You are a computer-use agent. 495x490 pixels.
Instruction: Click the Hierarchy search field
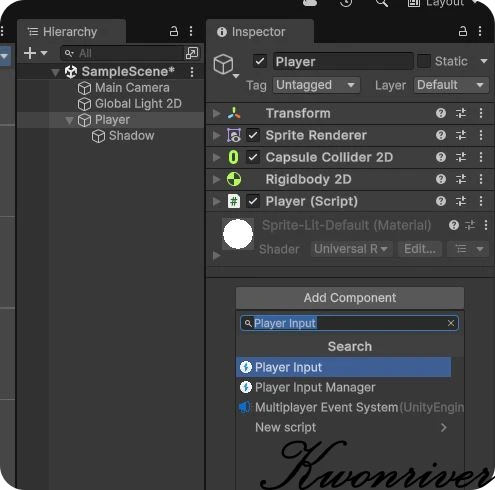(x=122, y=53)
